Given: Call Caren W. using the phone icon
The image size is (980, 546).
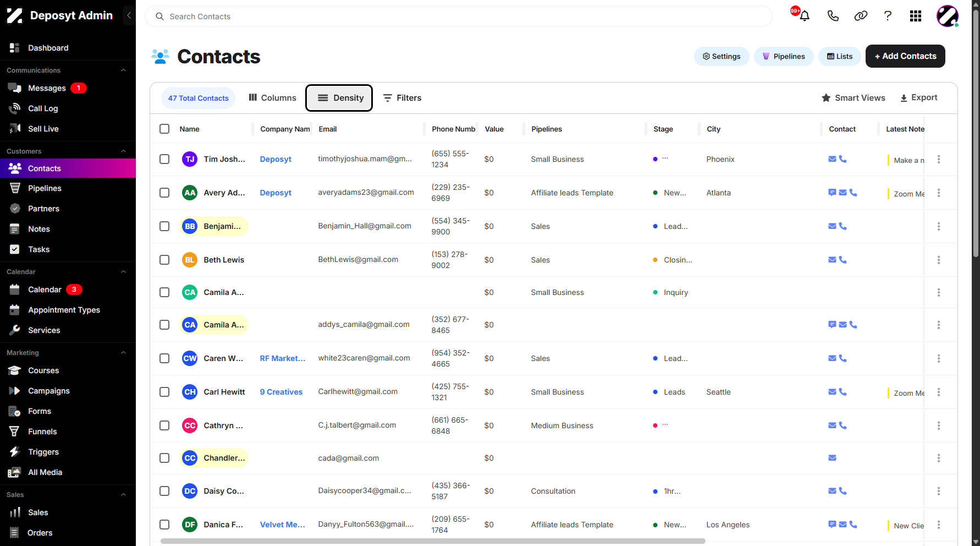Looking at the screenshot, I should (x=843, y=358).
